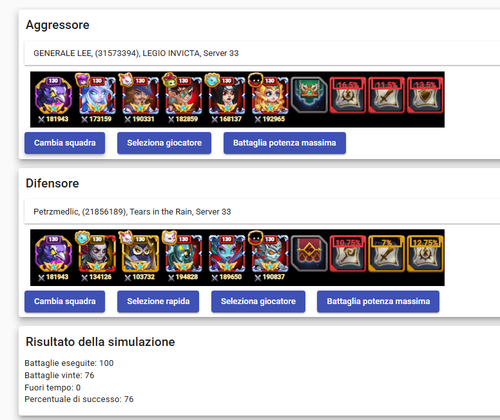Select defender's 7% sword scroll icon
This screenshot has width=500, height=420.
tap(386, 253)
